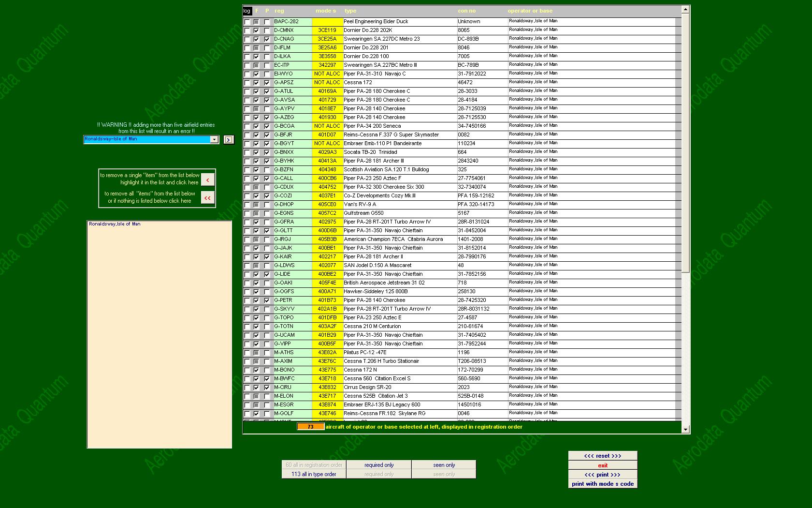This screenshot has width=812, height=508.
Task: Click the remove all items double-arrow button
Action: click(x=207, y=198)
